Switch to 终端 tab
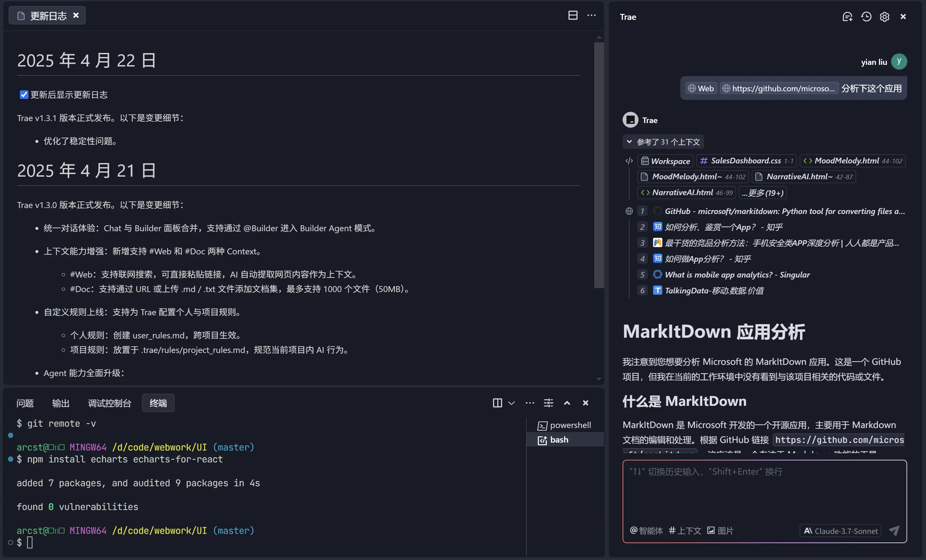Image resolution: width=926 pixels, height=560 pixels. point(158,403)
